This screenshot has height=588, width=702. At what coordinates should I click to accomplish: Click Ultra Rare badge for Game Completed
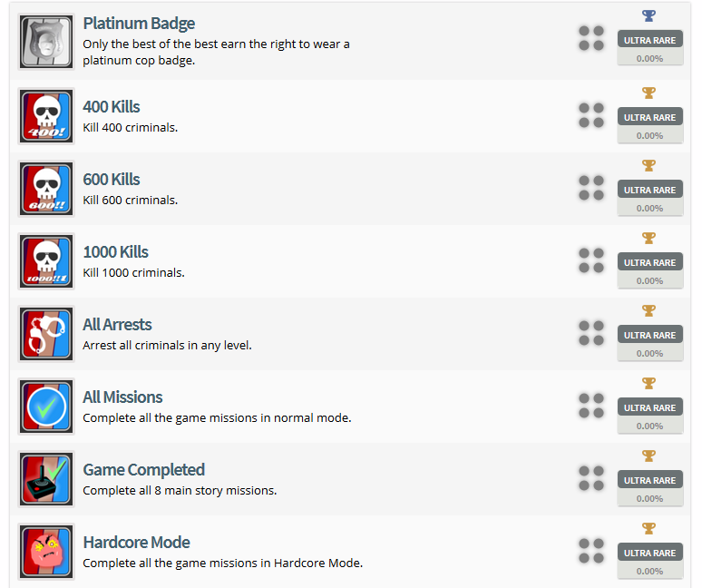tap(649, 480)
